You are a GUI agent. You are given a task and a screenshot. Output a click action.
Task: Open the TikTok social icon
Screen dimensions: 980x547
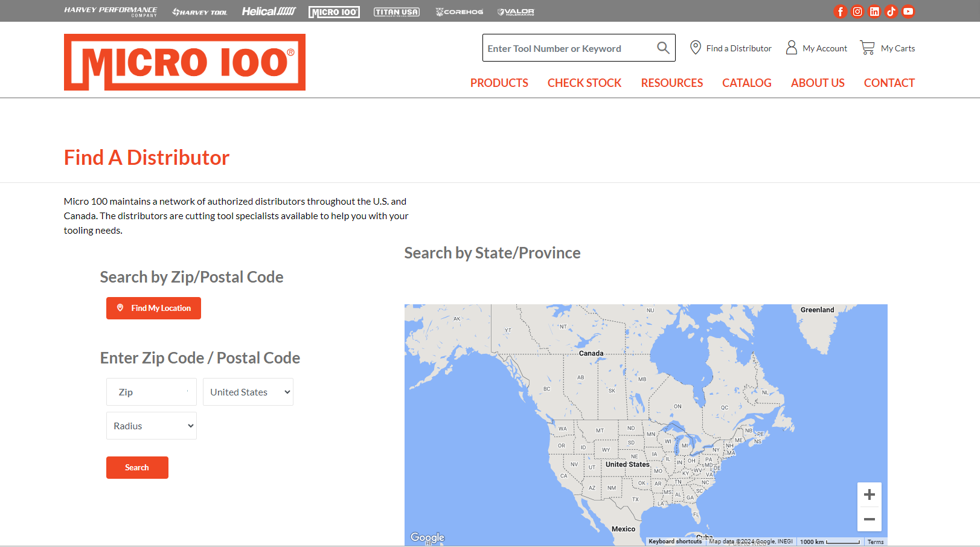point(891,11)
